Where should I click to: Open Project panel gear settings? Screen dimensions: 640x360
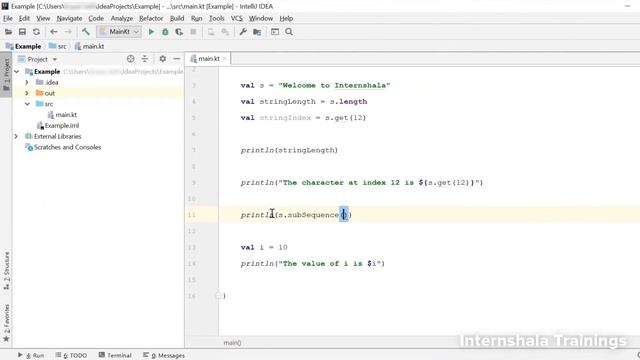pyautogui.click(x=162, y=59)
